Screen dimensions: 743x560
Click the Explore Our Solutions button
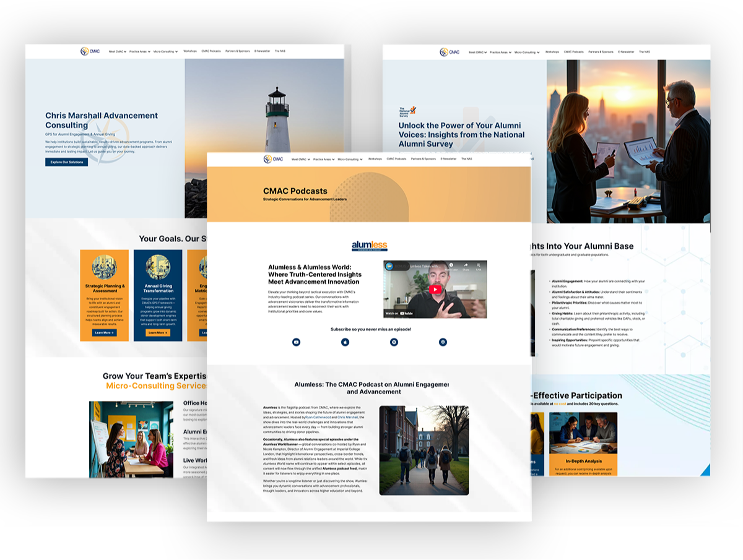click(67, 162)
